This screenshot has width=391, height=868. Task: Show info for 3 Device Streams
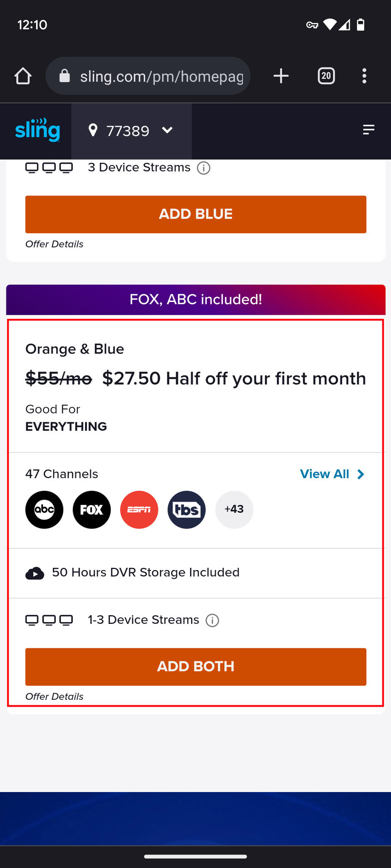[x=204, y=168]
